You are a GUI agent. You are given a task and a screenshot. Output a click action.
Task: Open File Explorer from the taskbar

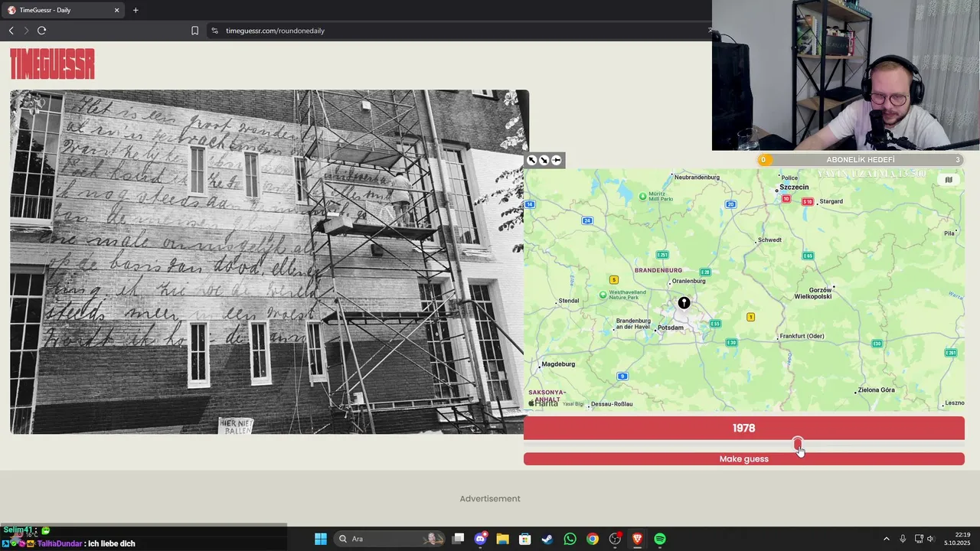click(x=502, y=539)
